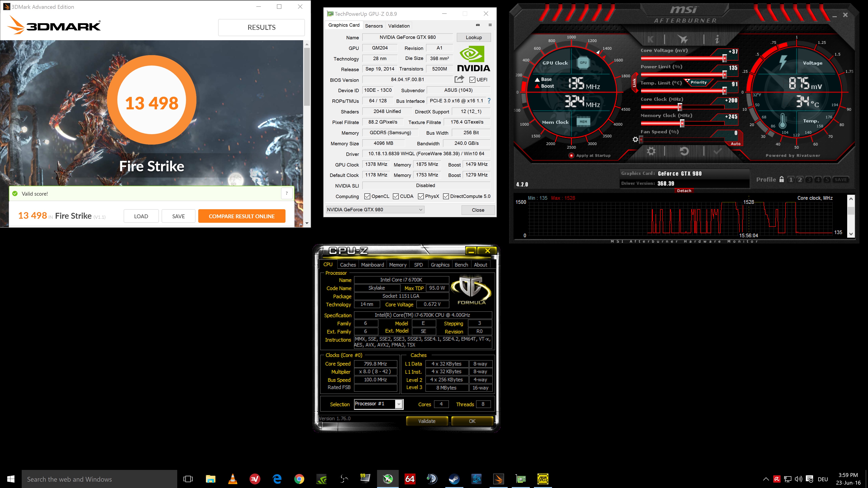
Task: Toggle Temp. Limit Priority in Afterburner
Action: click(x=698, y=82)
